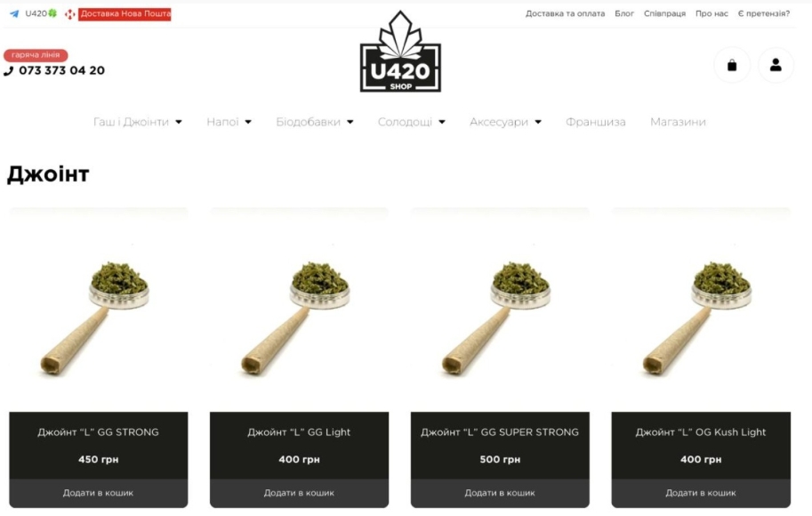Click the phone handset icon beside the number
This screenshot has width=812, height=516.
click(x=9, y=71)
